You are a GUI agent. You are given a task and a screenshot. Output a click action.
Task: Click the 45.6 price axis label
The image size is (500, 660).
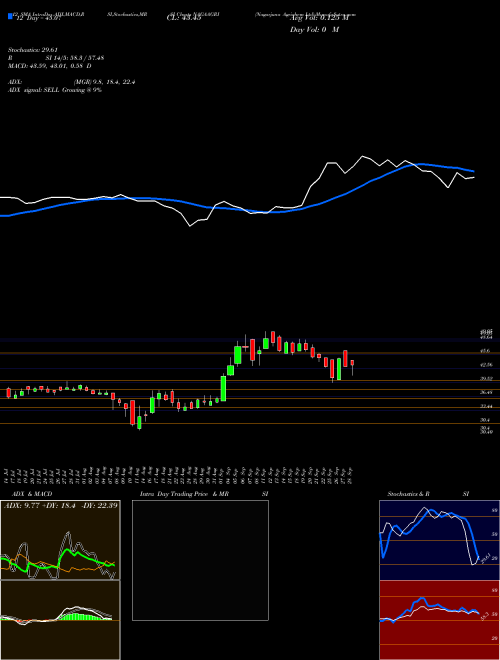[x=485, y=351]
